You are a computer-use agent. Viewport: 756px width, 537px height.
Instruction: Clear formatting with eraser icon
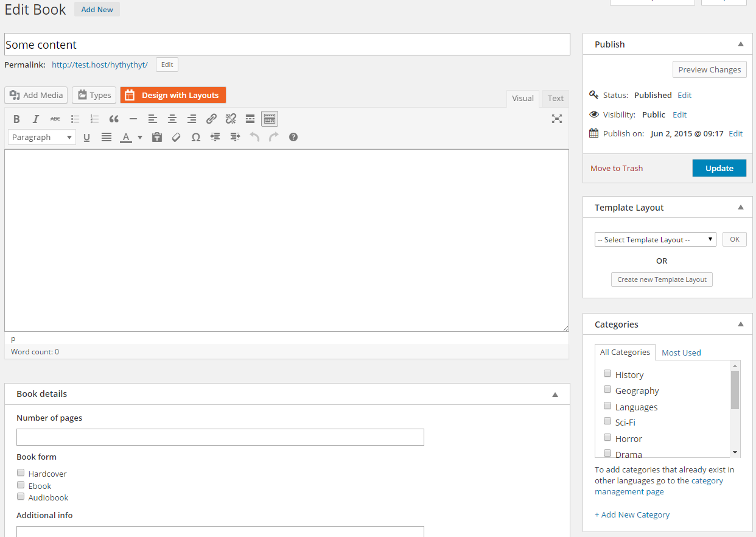tap(177, 137)
